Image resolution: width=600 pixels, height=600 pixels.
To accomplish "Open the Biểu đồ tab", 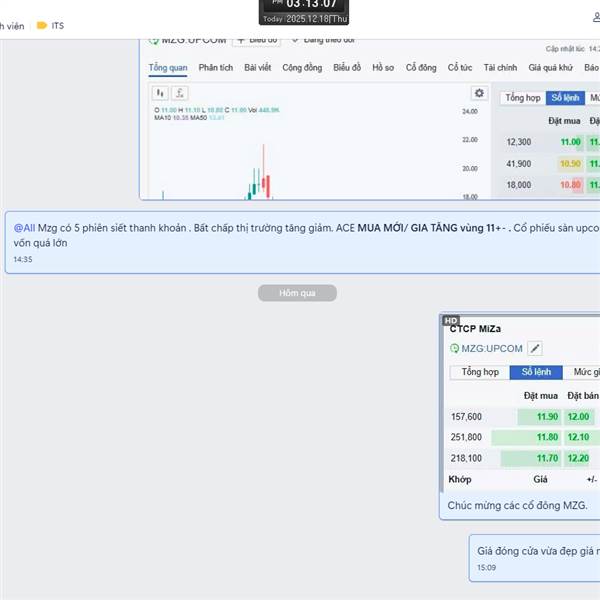I will pos(347,68).
